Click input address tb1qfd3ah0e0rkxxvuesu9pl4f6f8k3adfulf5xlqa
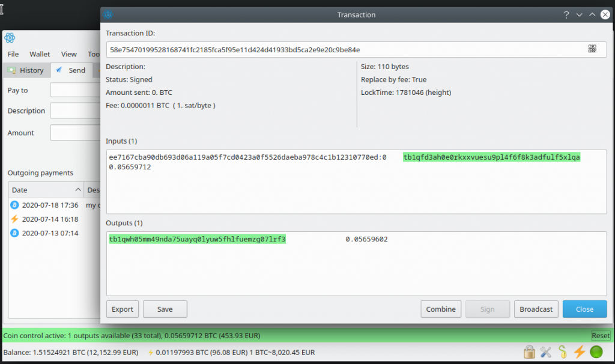 (491, 157)
